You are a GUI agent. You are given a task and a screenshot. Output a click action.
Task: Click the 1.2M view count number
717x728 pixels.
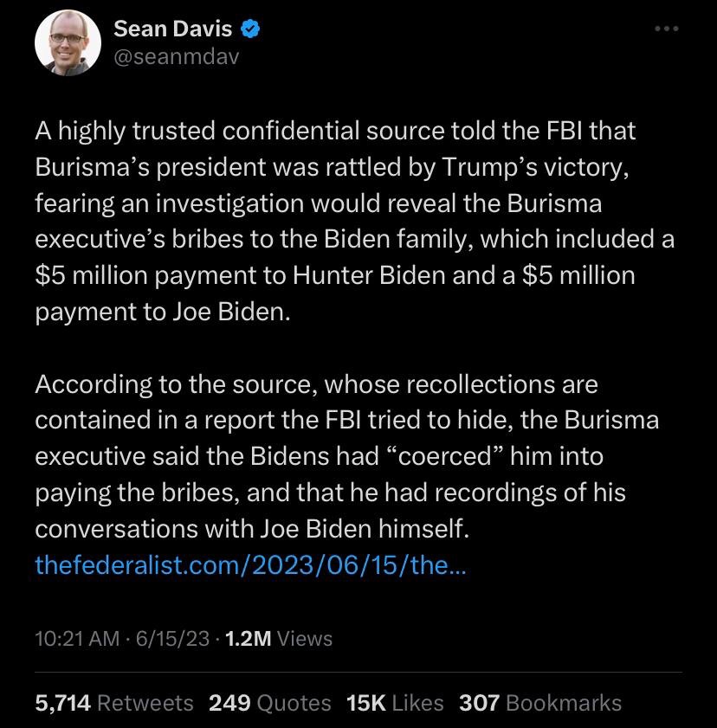pos(248,639)
